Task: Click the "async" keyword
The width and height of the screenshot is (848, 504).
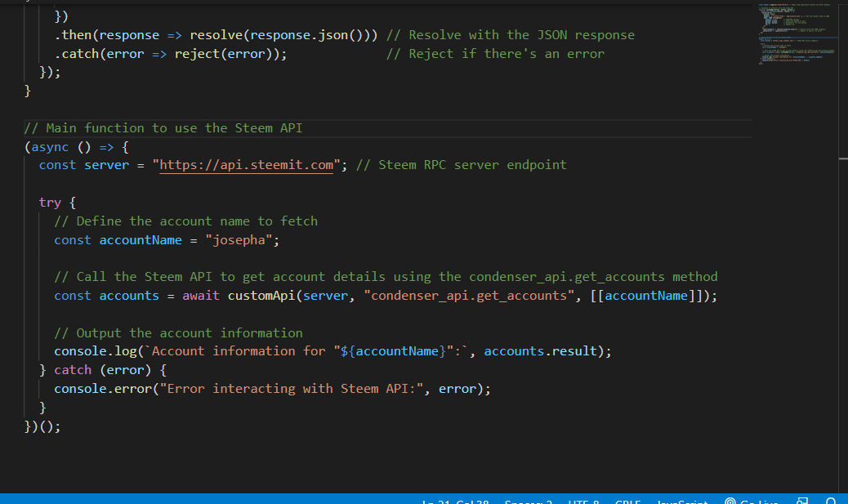Action: (50, 147)
